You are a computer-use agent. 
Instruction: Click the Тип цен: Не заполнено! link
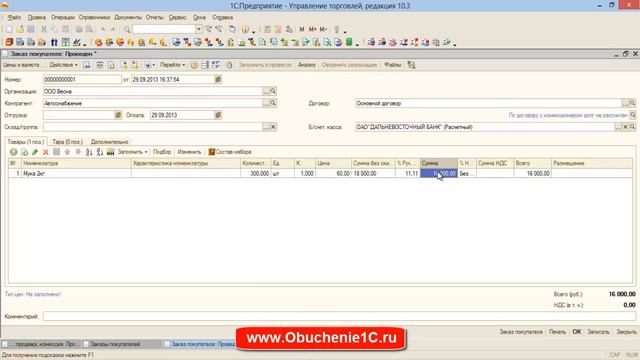33,294
